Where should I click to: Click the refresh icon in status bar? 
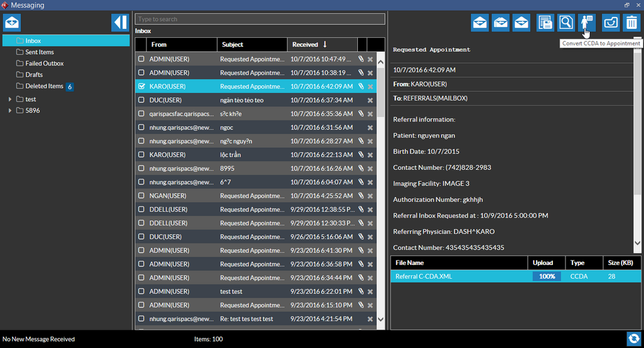[633, 339]
